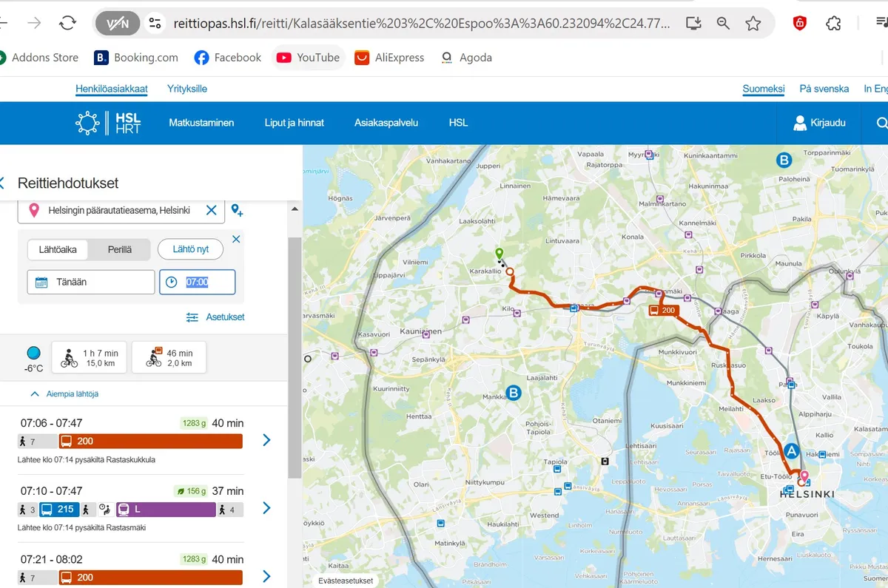Select Lähtöaika departure option
This screenshot has height=588, width=888.
(58, 249)
